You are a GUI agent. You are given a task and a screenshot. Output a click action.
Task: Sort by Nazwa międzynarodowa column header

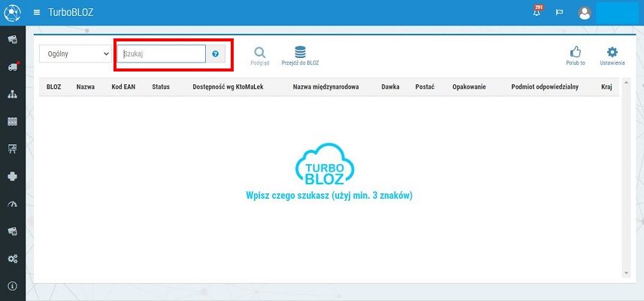(326, 87)
